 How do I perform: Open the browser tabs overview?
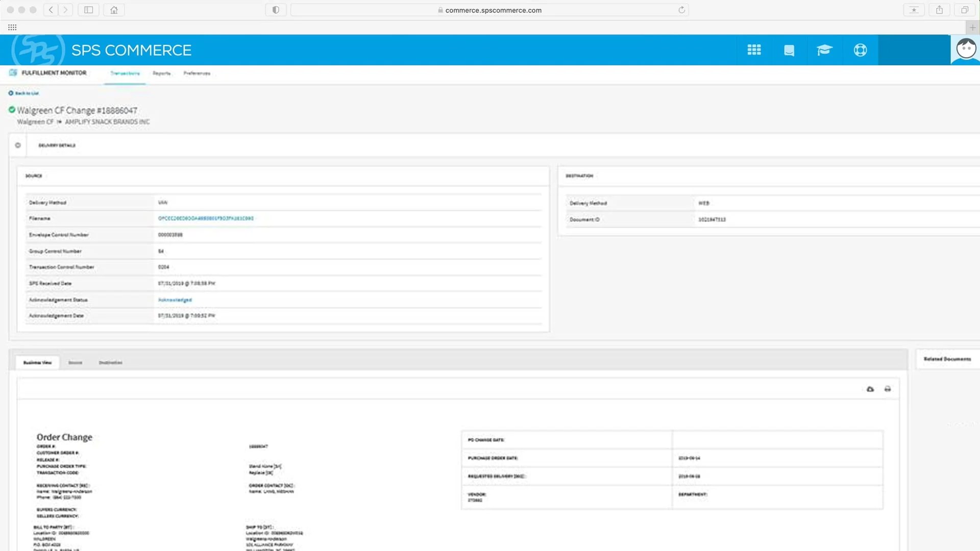pos(965,10)
